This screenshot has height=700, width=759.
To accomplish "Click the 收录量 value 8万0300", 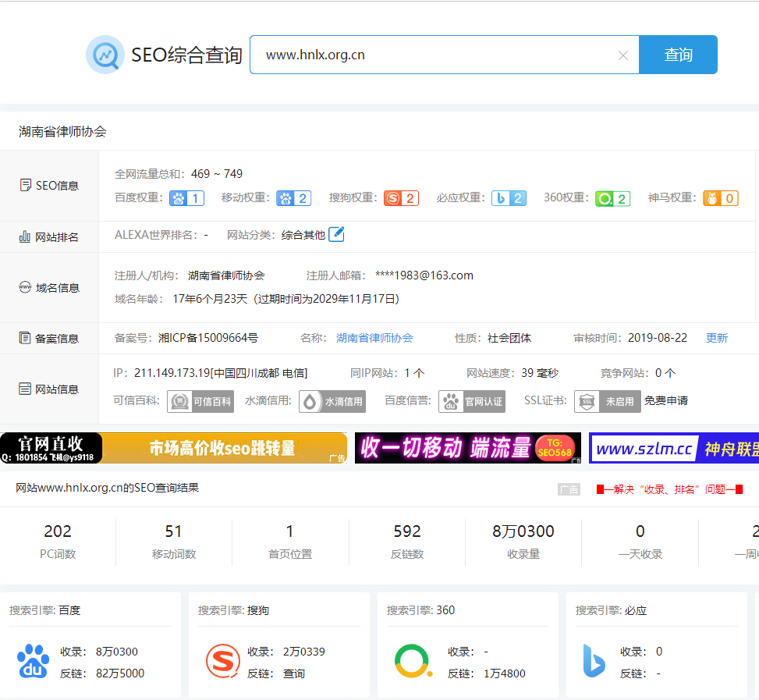I will click(523, 531).
